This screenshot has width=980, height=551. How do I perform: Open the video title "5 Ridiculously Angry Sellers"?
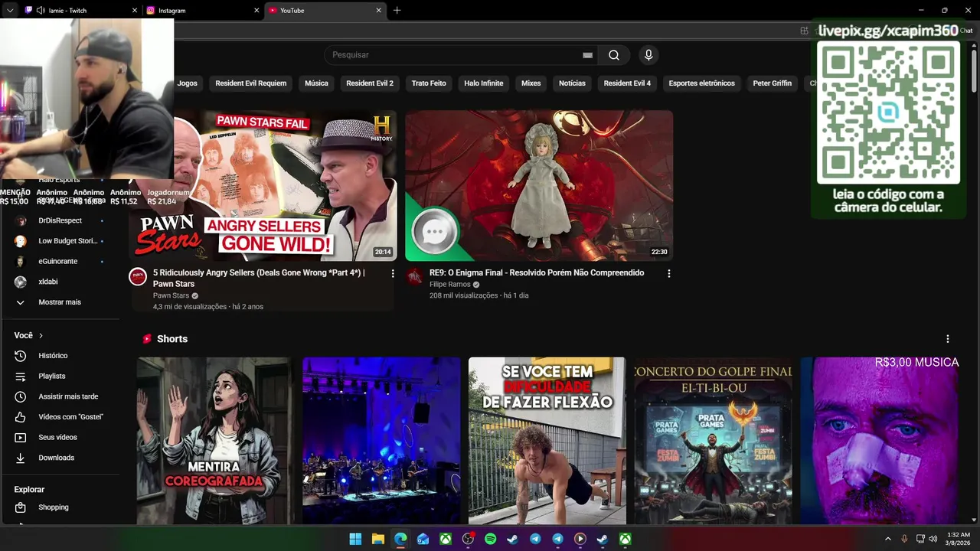point(259,279)
